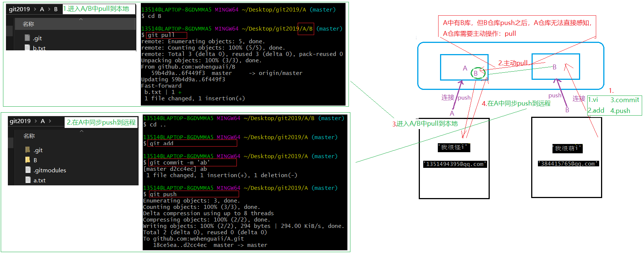The height and width of the screenshot is (254, 644).
Task: Click the purple B label inside the right blue box
Action: pyautogui.click(x=554, y=67)
